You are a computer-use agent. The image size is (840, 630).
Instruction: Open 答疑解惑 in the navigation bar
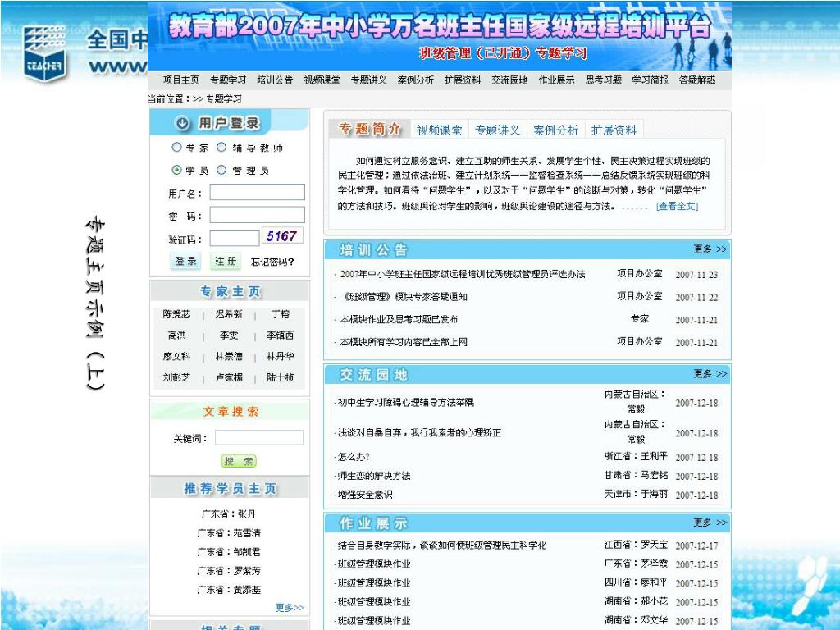coord(697,80)
